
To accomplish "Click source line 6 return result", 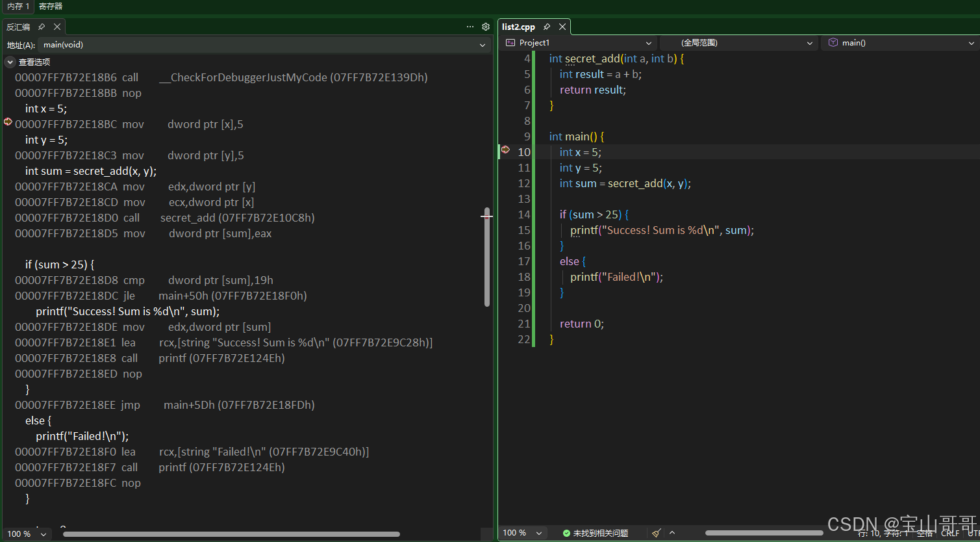I will (x=593, y=90).
